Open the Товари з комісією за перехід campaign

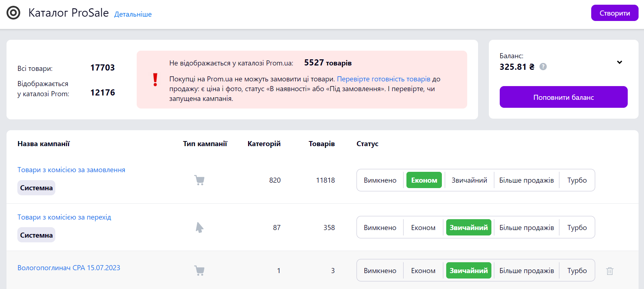64,217
